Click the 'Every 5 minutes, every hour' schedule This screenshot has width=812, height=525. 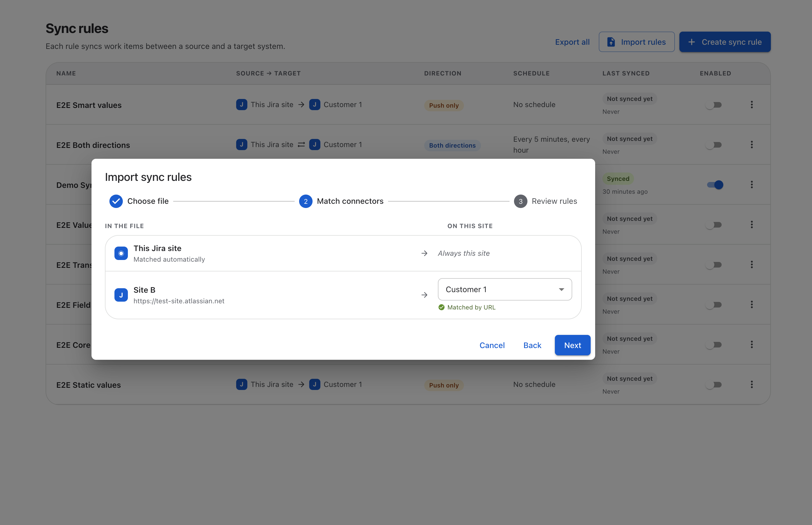click(551, 145)
